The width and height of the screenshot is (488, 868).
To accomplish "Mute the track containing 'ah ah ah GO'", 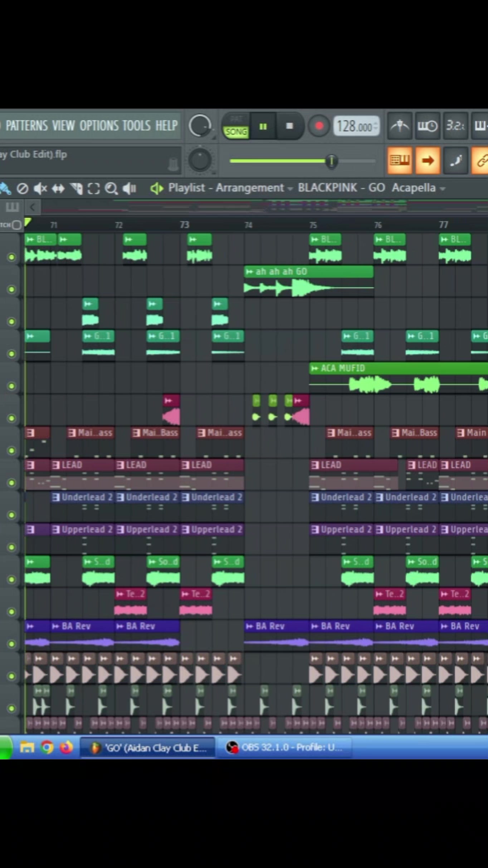I will 12,289.
